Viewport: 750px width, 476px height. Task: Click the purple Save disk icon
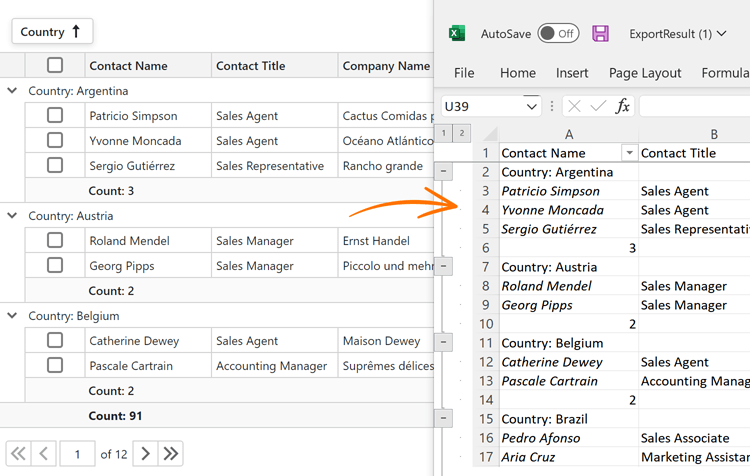600,33
